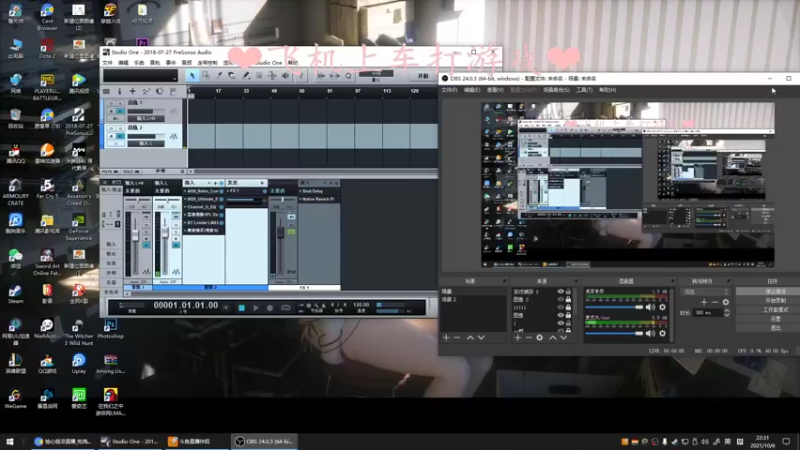800x450 pixels.
Task: Toggle lock of '11111' OBS source
Action: point(568,308)
